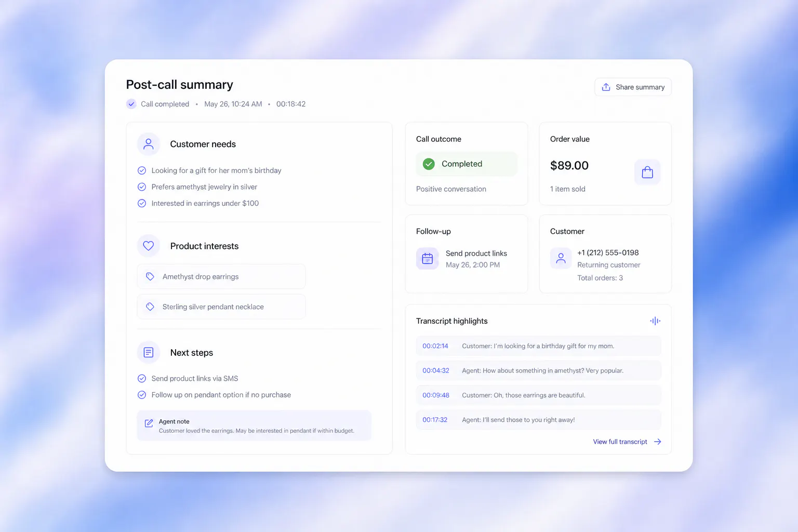The height and width of the screenshot is (532, 798).
Task: Toggle check for Interested in earrings under $100
Action: (x=142, y=203)
